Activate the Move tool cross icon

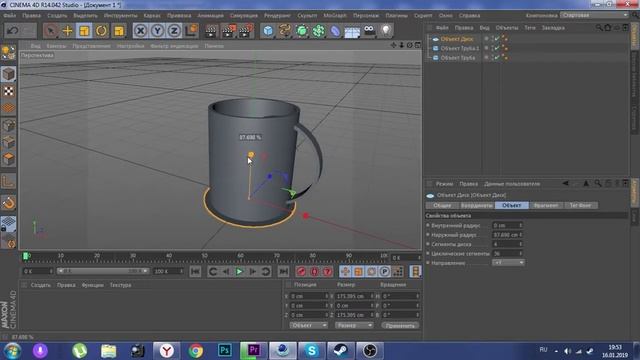pyautogui.click(x=67, y=31)
